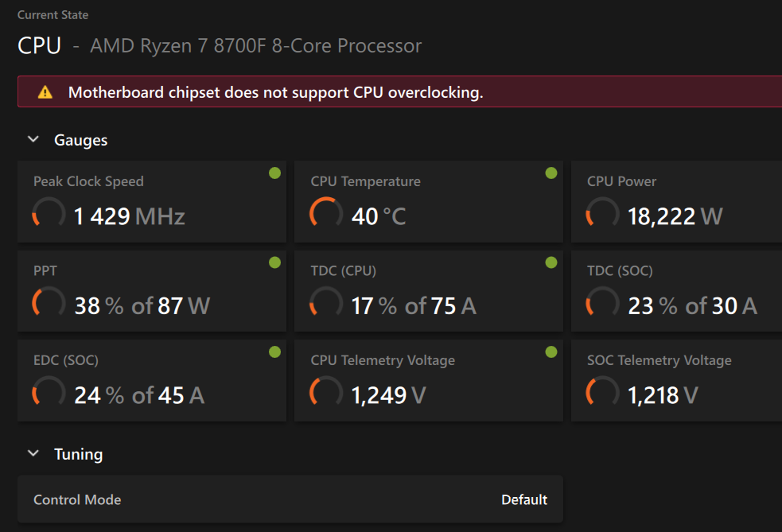This screenshot has height=532, width=782.
Task: Toggle green dot on EDC (SOC) card
Action: point(274,351)
